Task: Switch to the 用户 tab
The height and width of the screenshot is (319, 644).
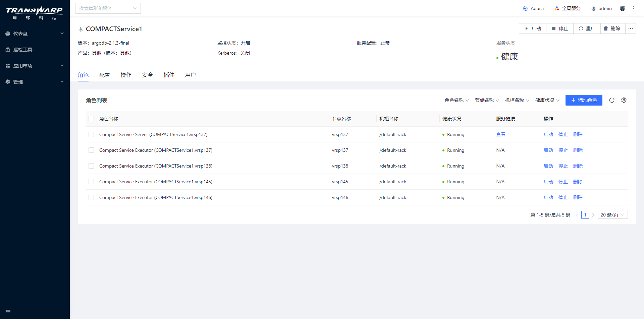Action: point(191,75)
